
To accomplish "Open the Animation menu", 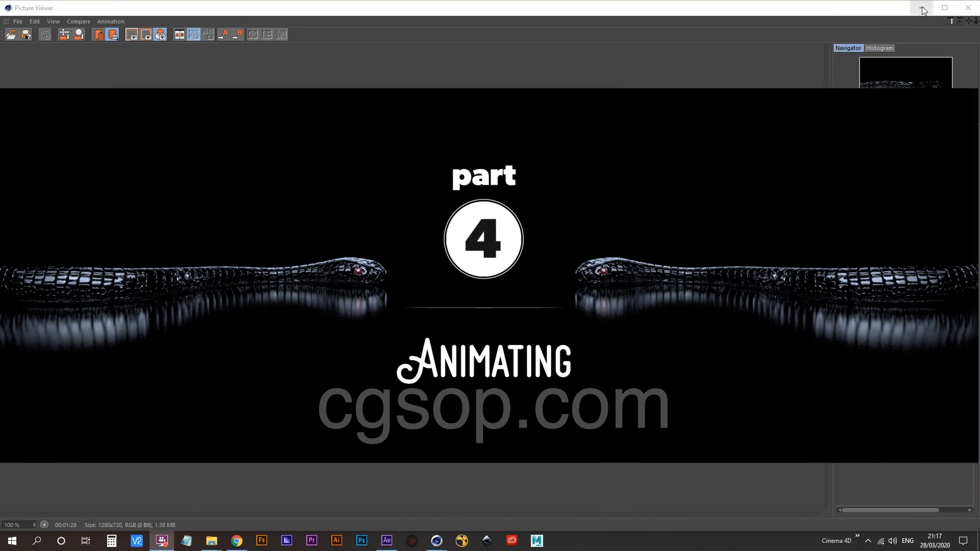I will click(x=111, y=21).
